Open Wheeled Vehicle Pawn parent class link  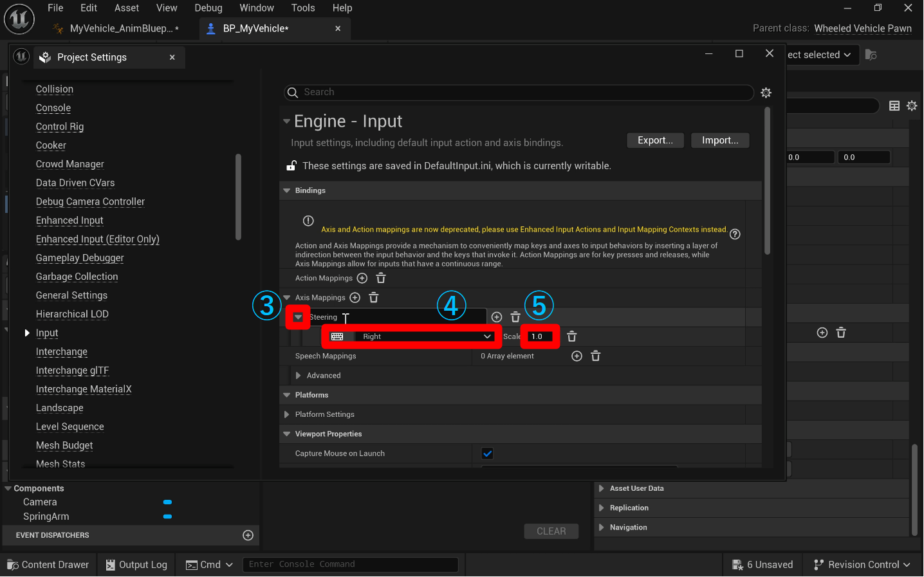click(863, 28)
